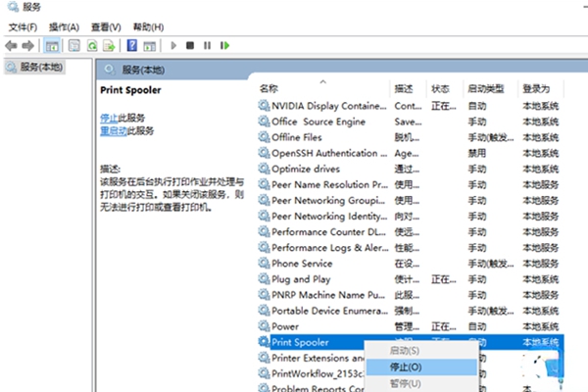Viewport: 588px width, 392px height.
Task: Click the Restart Service green icon
Action: (224, 45)
